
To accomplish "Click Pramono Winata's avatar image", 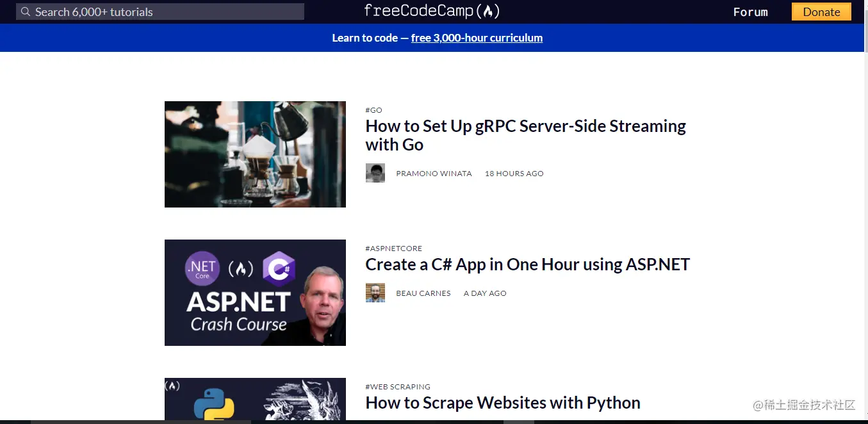I will (x=375, y=173).
